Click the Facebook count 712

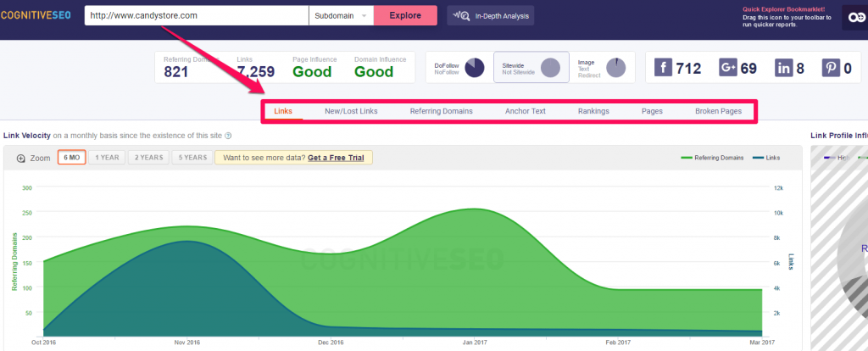click(688, 69)
